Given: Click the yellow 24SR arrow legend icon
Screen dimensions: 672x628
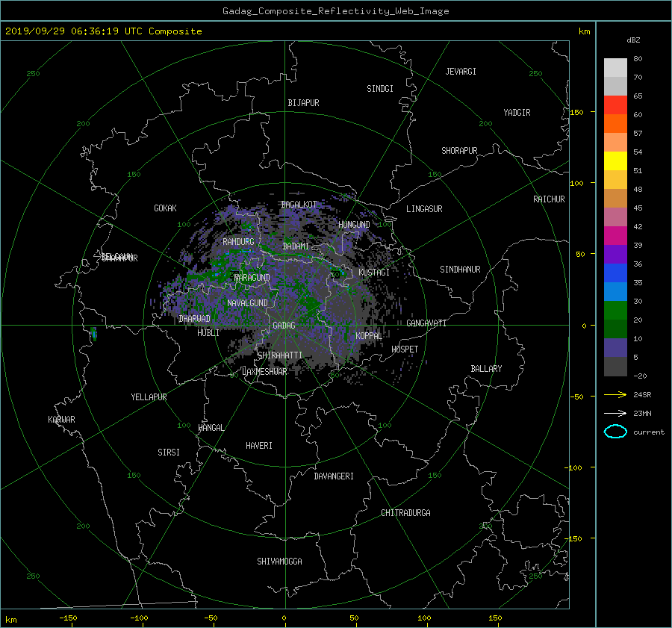Looking at the screenshot, I should [x=615, y=394].
